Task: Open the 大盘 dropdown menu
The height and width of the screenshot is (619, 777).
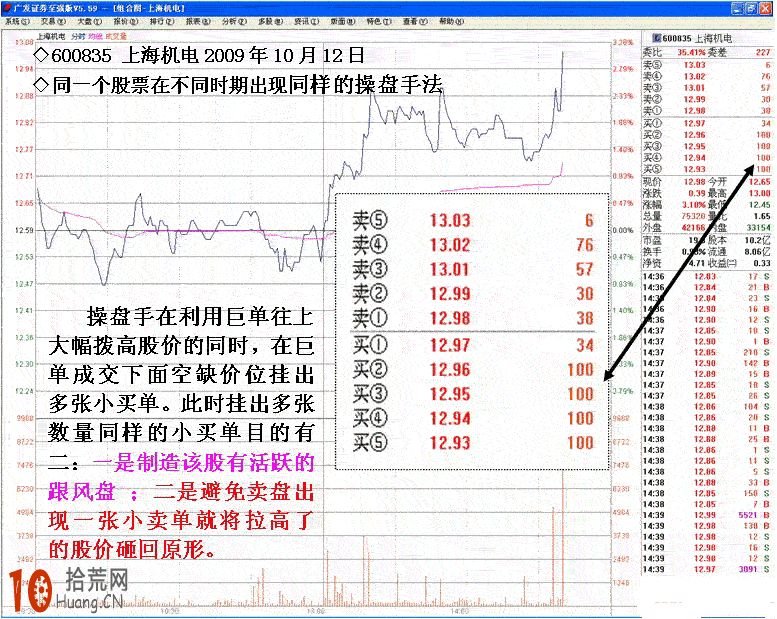Action: click(87, 20)
